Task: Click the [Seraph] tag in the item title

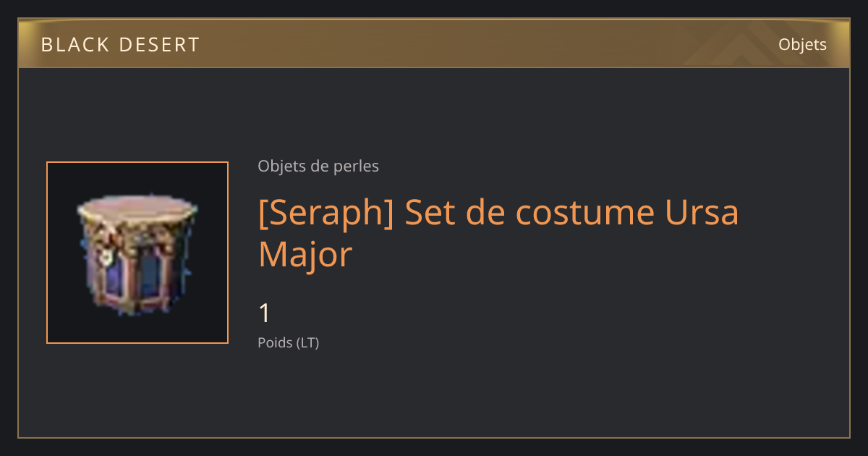Action: [326, 213]
